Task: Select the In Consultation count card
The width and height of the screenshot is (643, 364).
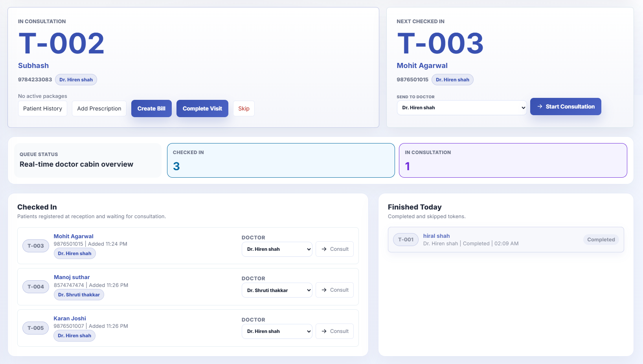Action: point(513,160)
